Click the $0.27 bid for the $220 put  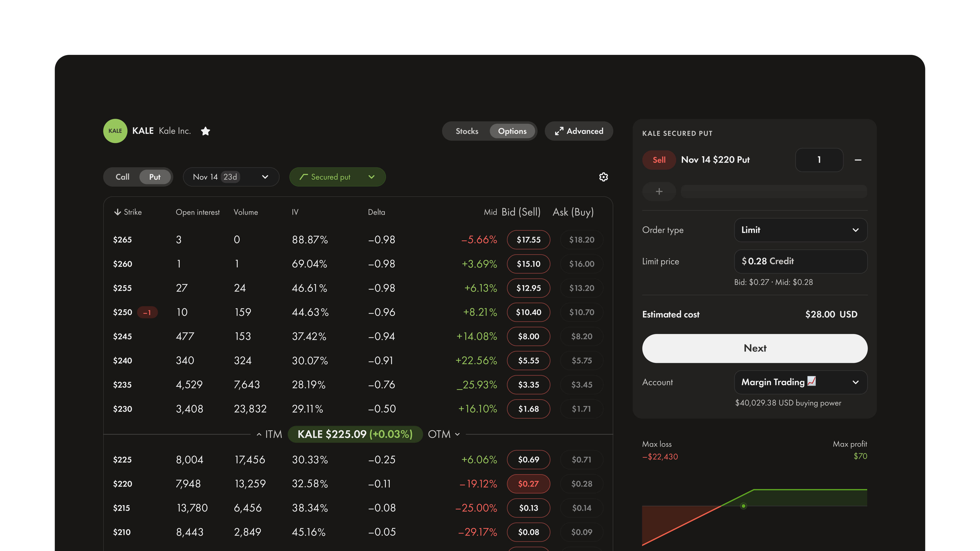(528, 484)
